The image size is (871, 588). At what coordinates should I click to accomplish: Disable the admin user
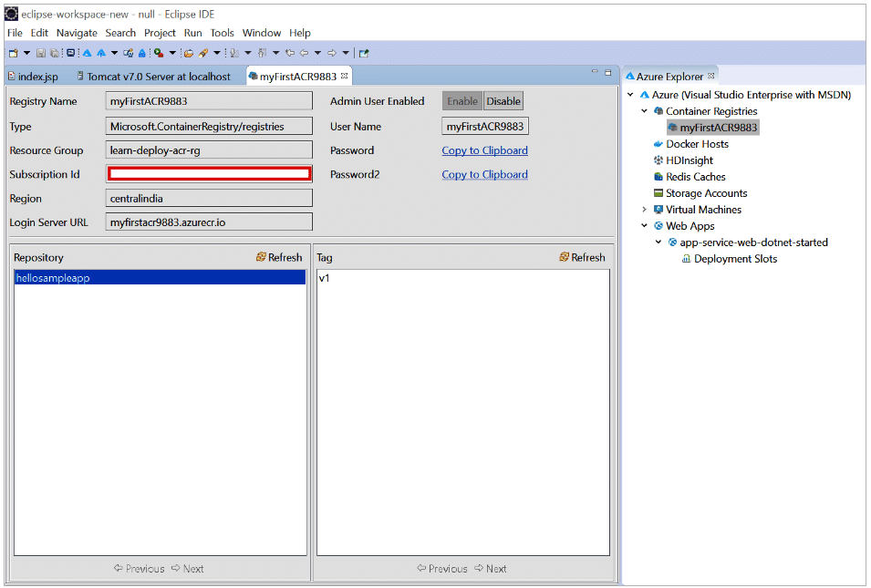503,101
